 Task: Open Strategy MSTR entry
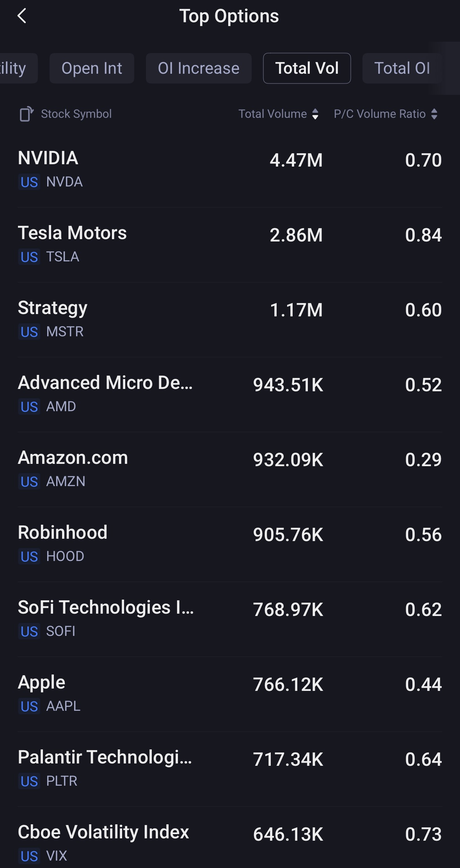tap(229, 320)
